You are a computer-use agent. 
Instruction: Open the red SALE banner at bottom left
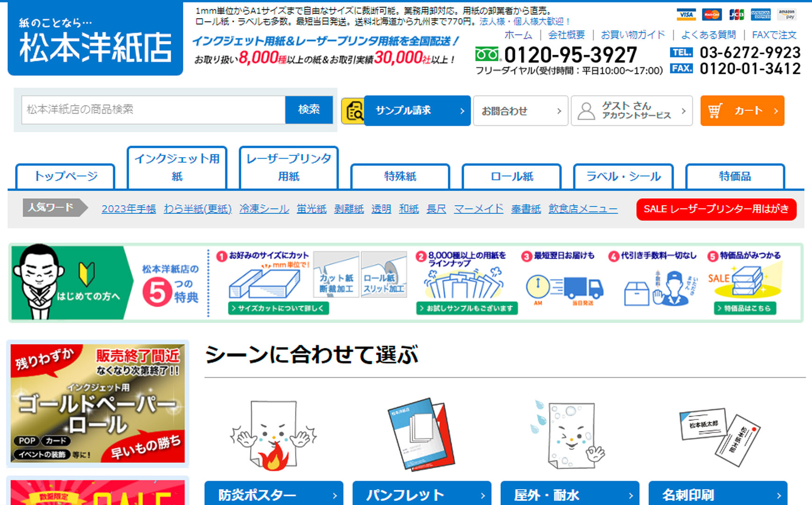pyautogui.click(x=98, y=492)
